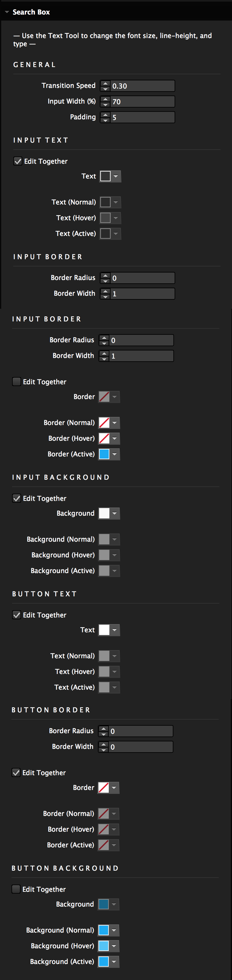Screen dimensions: 232x980
Task: Open the Input Text section's Text color swatch
Action: (105, 176)
